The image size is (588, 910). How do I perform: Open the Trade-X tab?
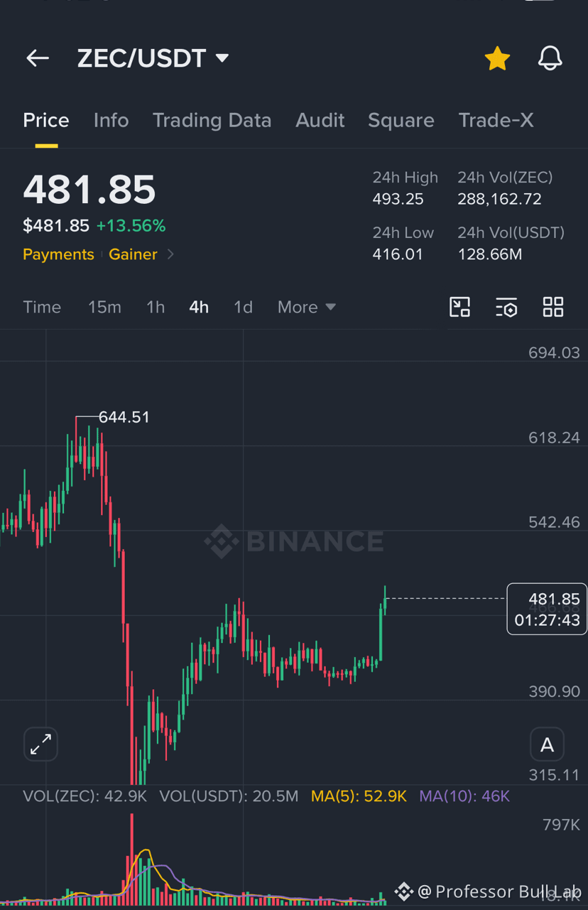tap(496, 120)
